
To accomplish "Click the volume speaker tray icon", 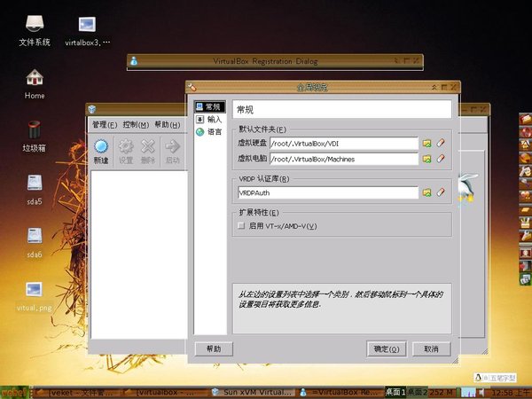I will click(481, 393).
